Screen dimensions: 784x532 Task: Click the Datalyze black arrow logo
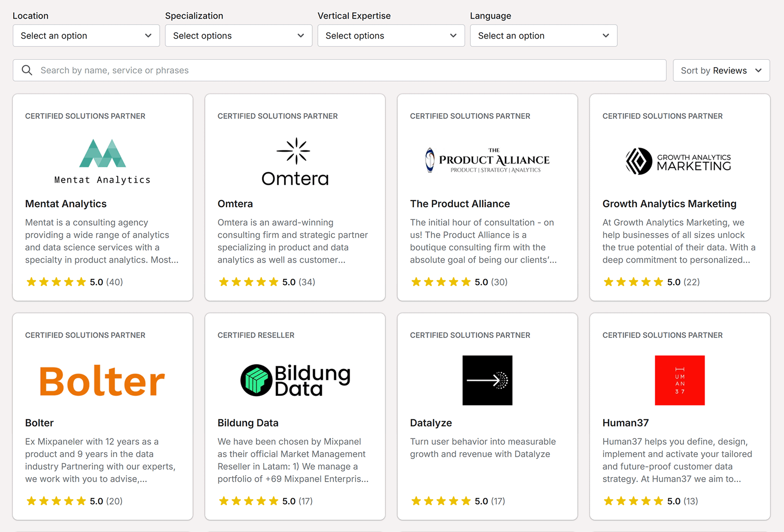(487, 381)
